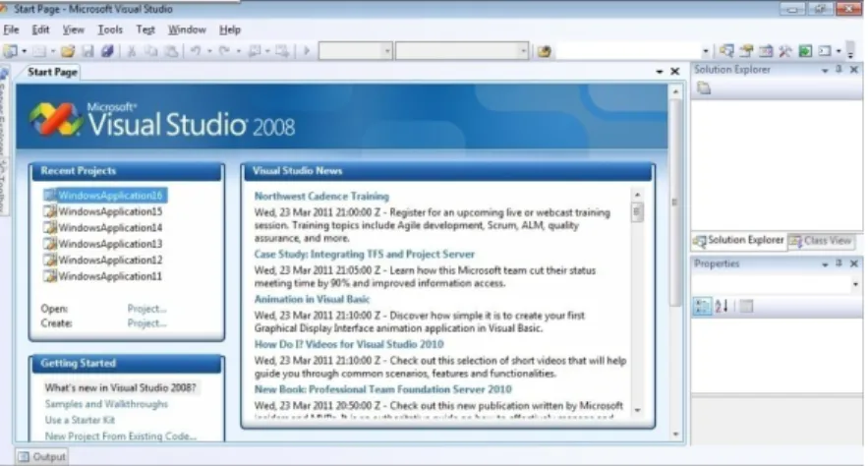Expand the Find combo box dropdown arrow
Image resolution: width=868 pixels, height=466 pixels.
(x=705, y=52)
